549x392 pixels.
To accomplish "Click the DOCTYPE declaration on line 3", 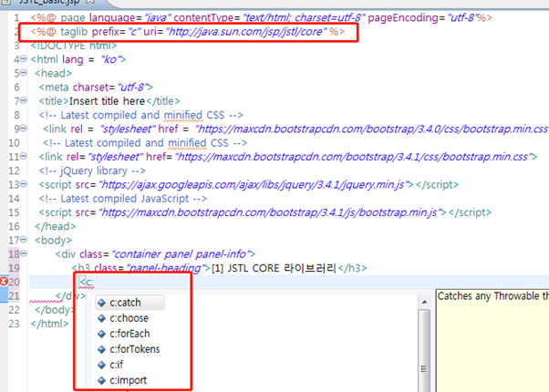I will (x=74, y=46).
